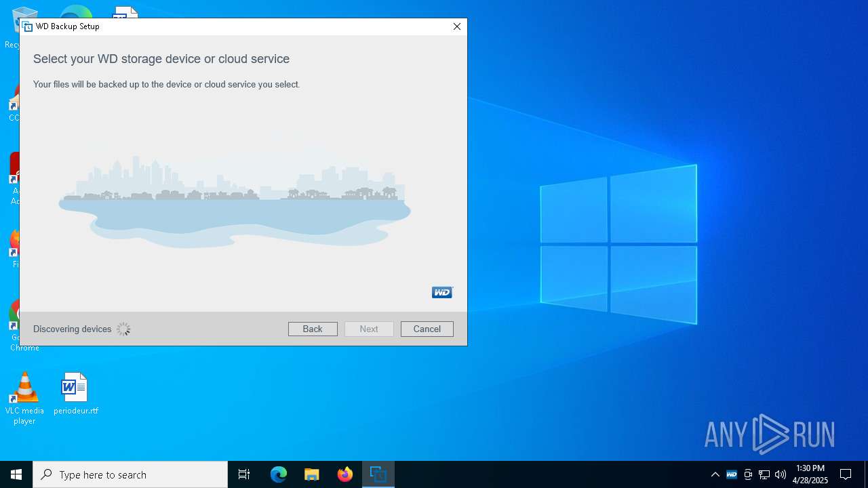Select the WD Backup Setup taskbar button
This screenshot has height=488, width=868.
tap(378, 474)
